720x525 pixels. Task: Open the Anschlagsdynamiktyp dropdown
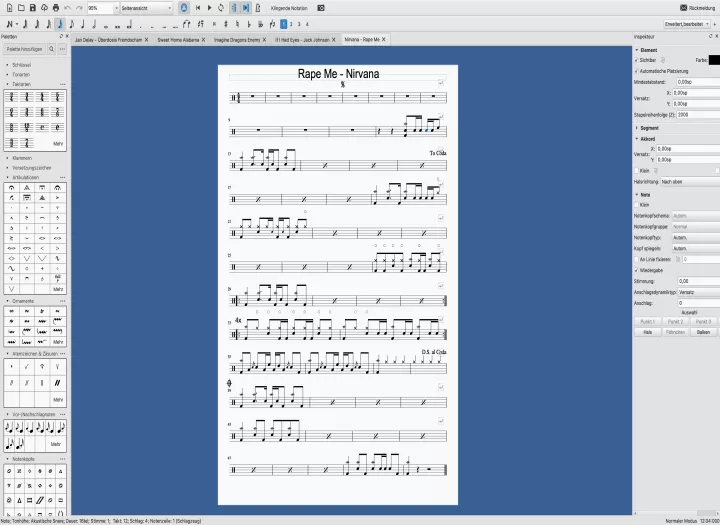pos(698,292)
